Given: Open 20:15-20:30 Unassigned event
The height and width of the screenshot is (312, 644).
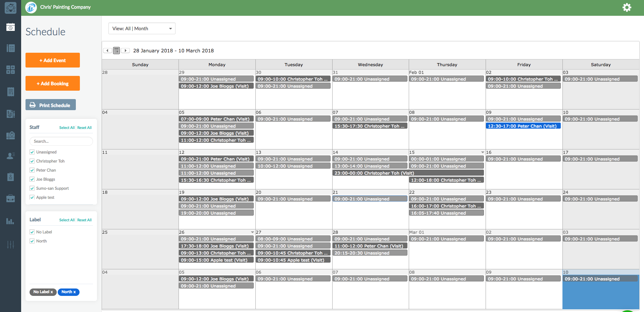Looking at the screenshot, I should click(370, 253).
